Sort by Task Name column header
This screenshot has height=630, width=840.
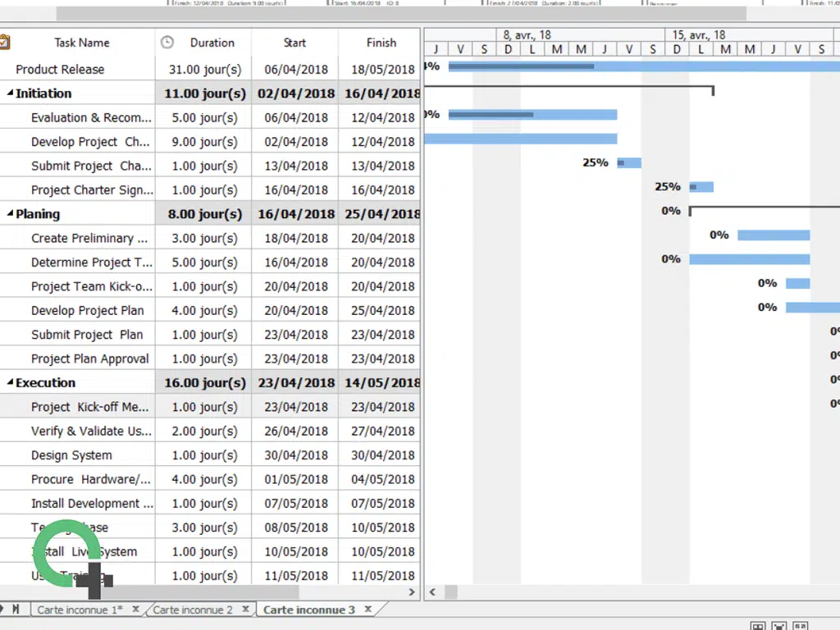click(x=81, y=43)
